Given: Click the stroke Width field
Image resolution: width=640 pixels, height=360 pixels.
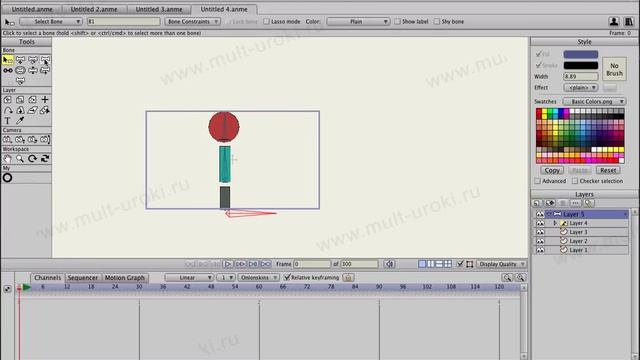Looking at the screenshot, I should [581, 76].
